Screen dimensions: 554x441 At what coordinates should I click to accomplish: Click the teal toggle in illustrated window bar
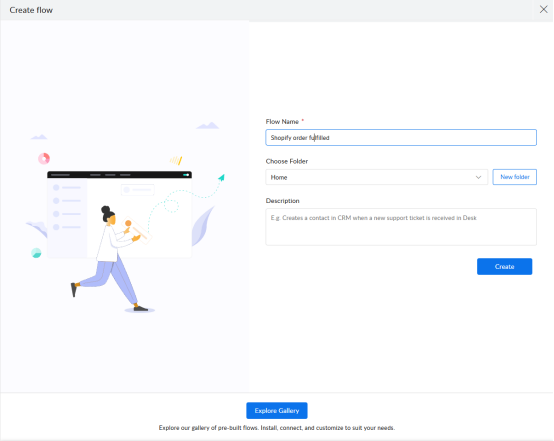pos(186,175)
